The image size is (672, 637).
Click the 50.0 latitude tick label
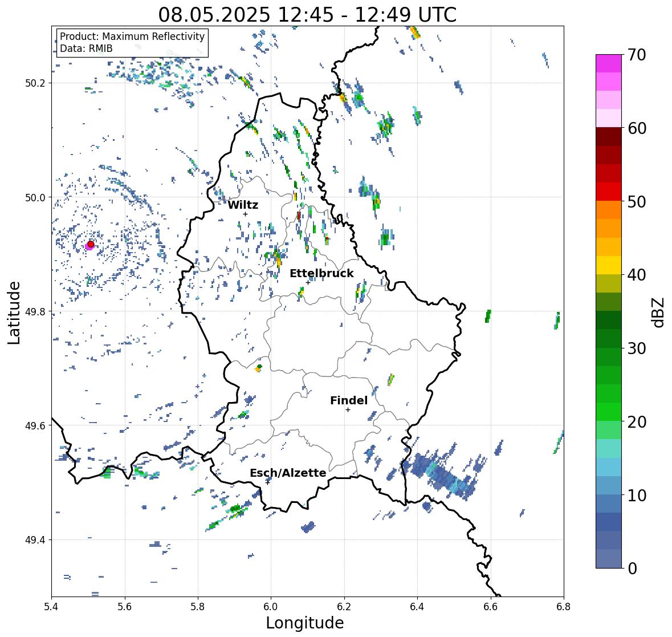(35, 198)
